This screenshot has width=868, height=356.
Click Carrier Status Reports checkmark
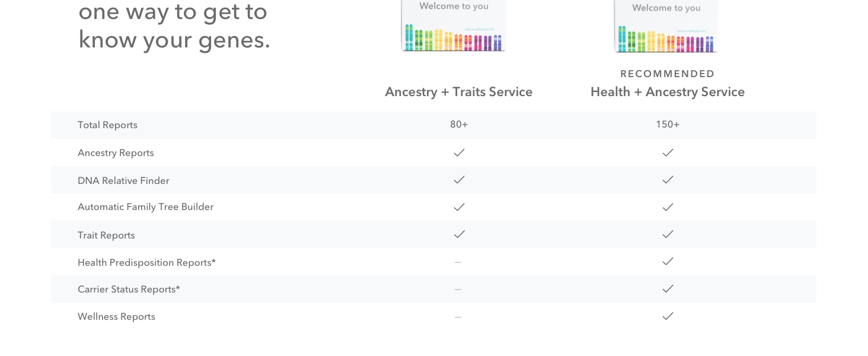coord(668,289)
